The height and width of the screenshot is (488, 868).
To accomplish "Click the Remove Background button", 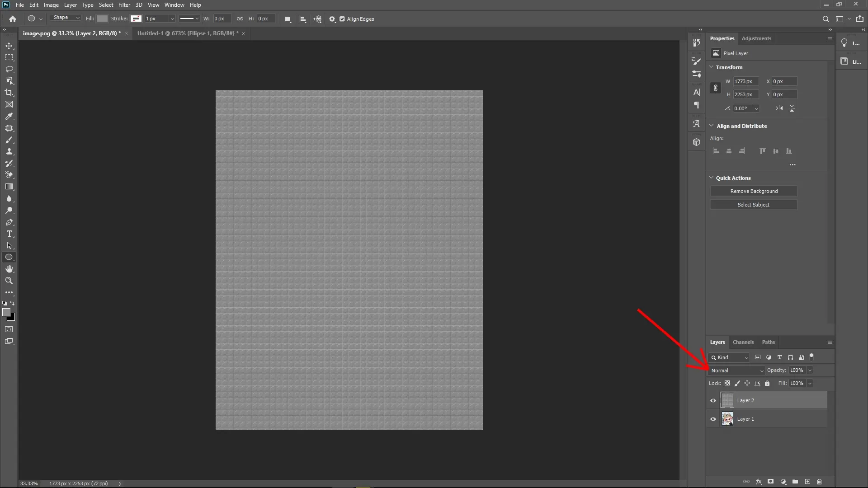I will coord(754,191).
